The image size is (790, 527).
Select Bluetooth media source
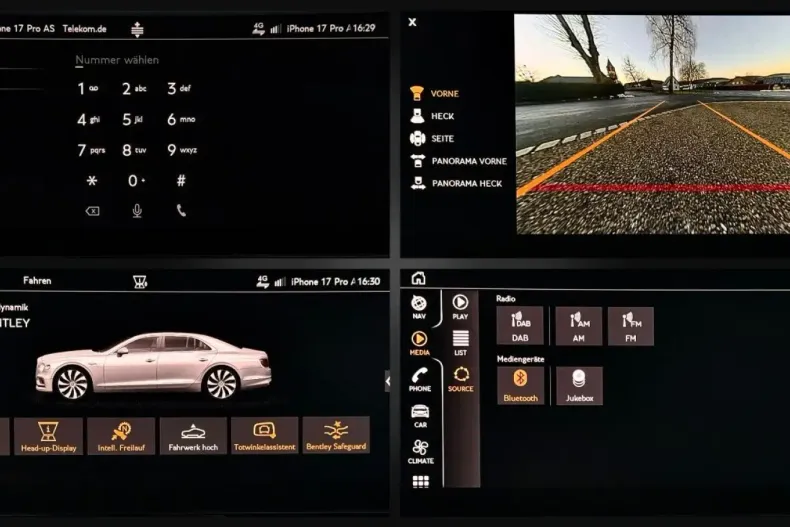point(520,385)
